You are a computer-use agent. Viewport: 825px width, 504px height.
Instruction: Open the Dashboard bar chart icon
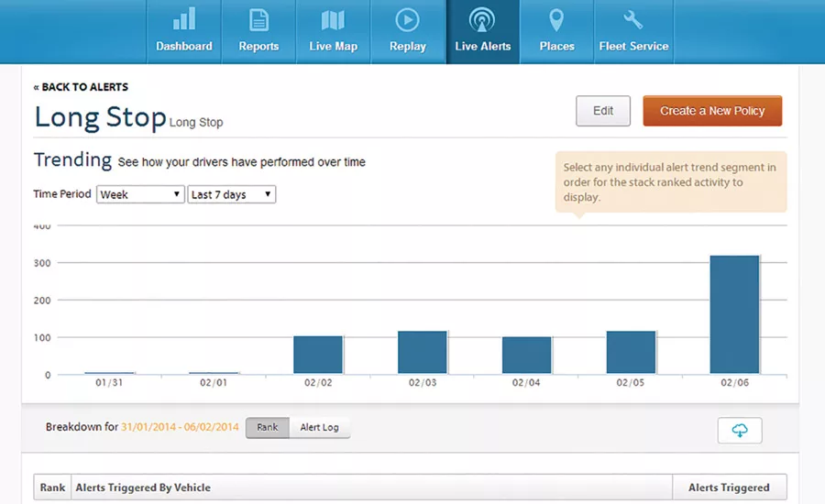coord(184,19)
